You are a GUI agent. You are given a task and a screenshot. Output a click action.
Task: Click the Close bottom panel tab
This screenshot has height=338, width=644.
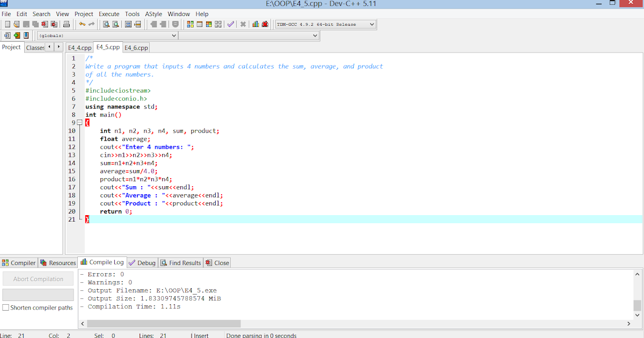pos(217,263)
